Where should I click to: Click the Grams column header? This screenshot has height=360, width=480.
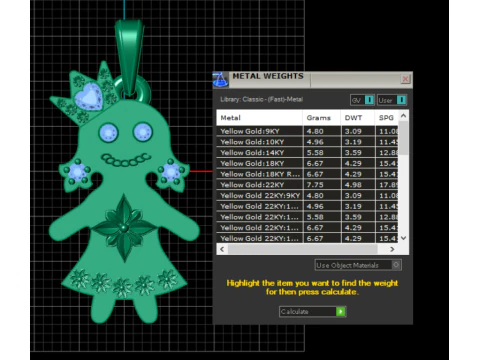click(x=322, y=118)
